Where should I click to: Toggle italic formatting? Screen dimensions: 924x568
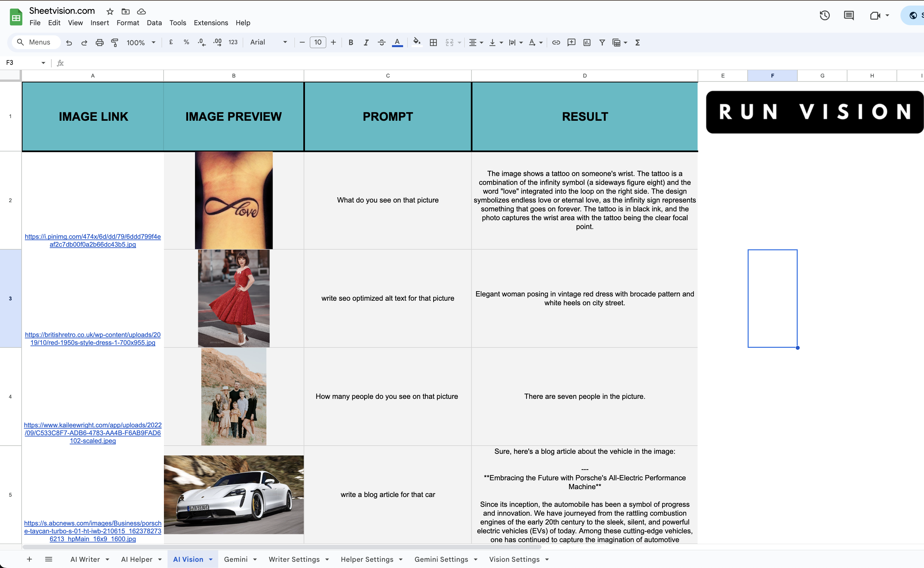[366, 43]
